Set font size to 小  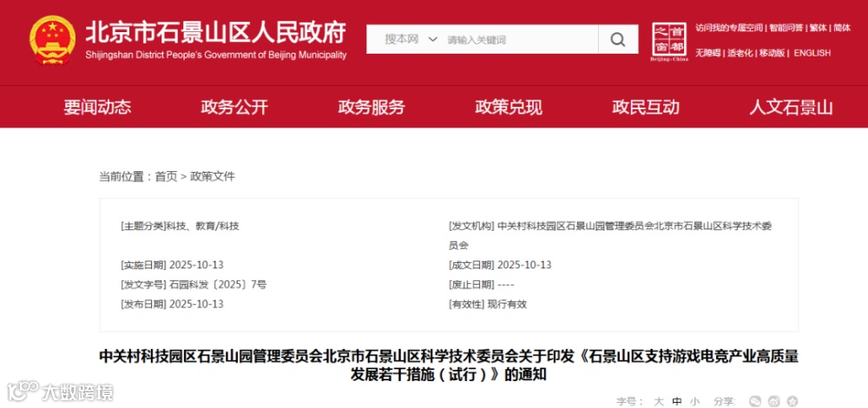coord(694,401)
